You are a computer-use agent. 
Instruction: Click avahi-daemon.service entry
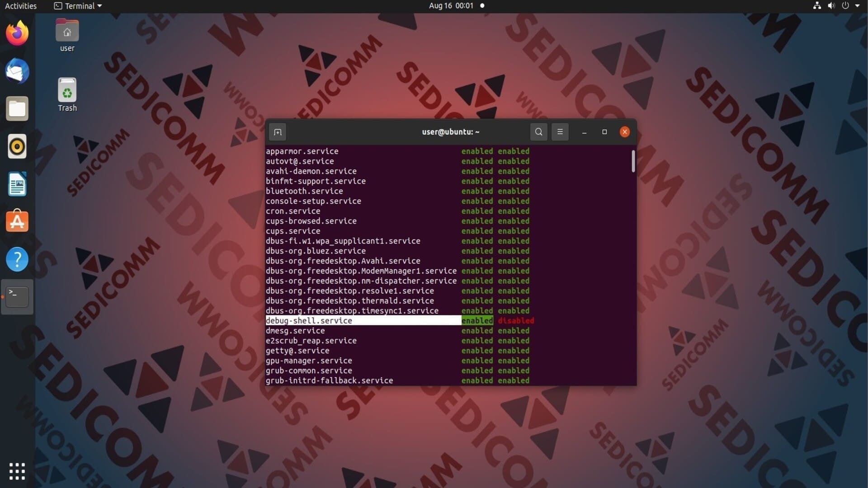[x=311, y=171]
